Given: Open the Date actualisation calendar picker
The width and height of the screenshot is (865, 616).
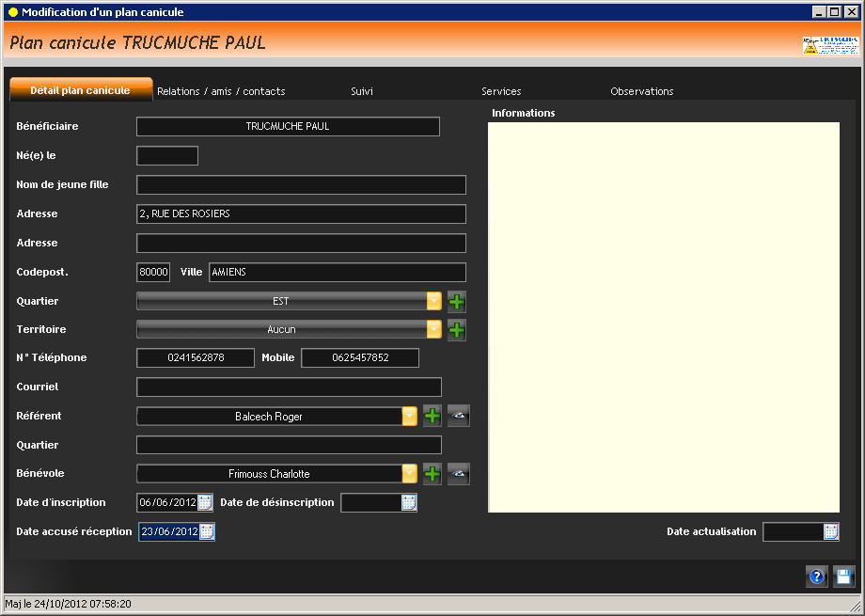Looking at the screenshot, I should pos(831,531).
